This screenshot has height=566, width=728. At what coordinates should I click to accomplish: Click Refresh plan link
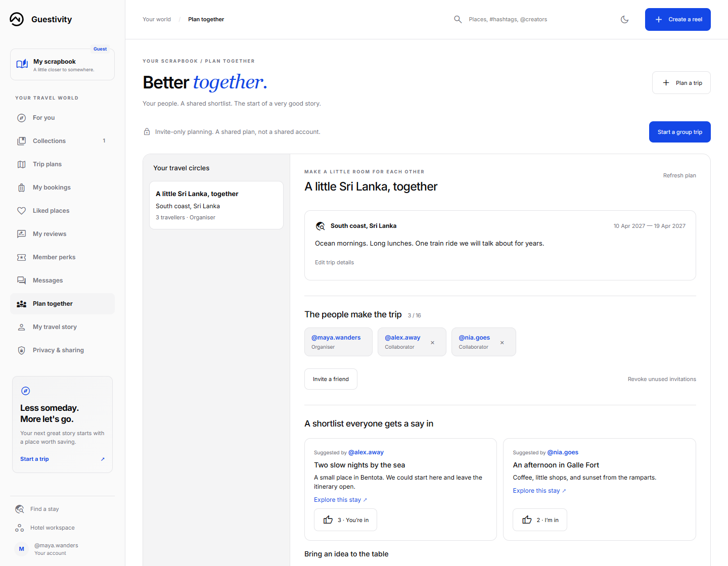click(x=679, y=175)
